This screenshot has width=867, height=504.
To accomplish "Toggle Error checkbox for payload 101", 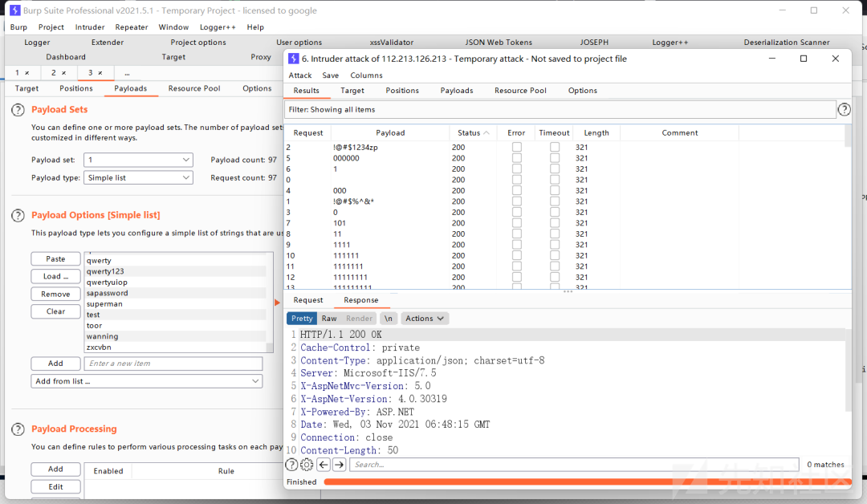I will 516,223.
